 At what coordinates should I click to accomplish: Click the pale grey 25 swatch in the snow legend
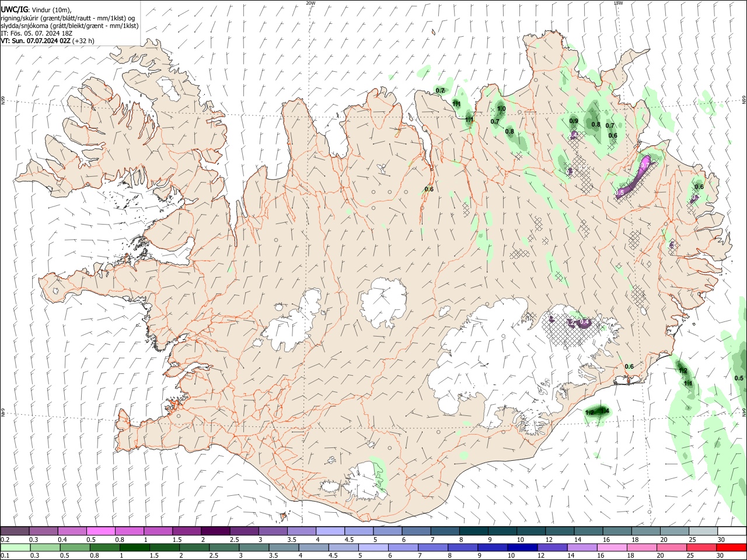point(703,531)
